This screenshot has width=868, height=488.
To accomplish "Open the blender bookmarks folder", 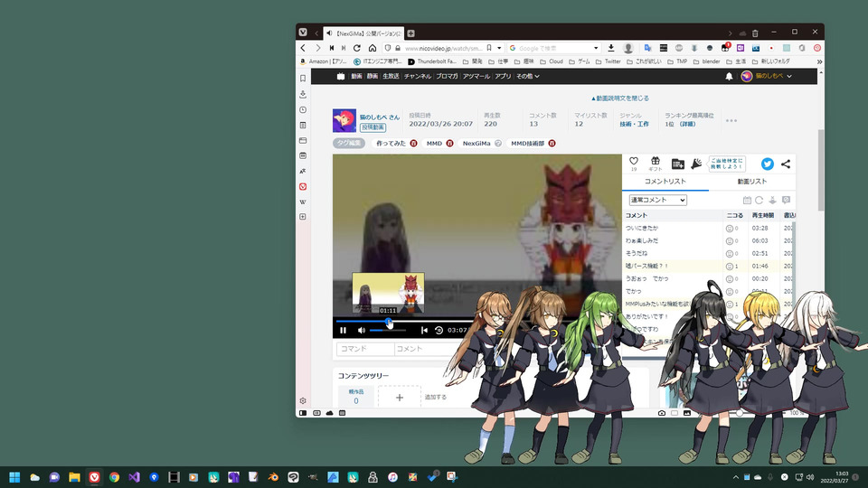I will tap(706, 61).
